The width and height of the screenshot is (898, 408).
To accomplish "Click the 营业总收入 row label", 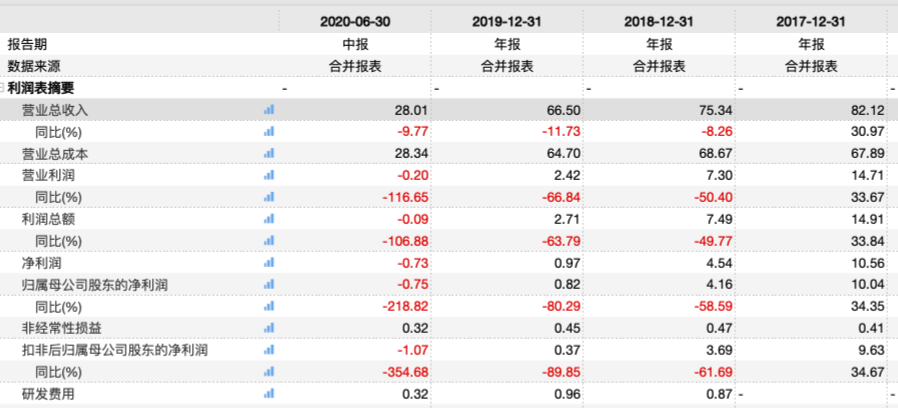I will 55,110.
